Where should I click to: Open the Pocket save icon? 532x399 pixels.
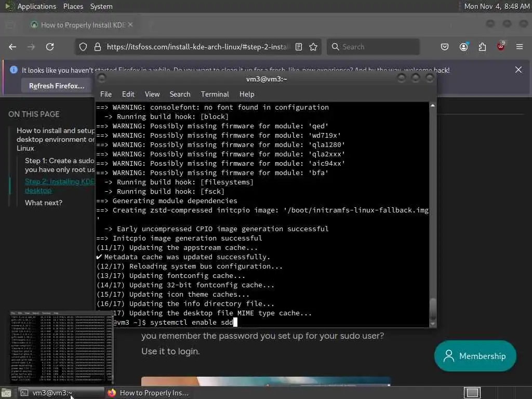(x=445, y=47)
